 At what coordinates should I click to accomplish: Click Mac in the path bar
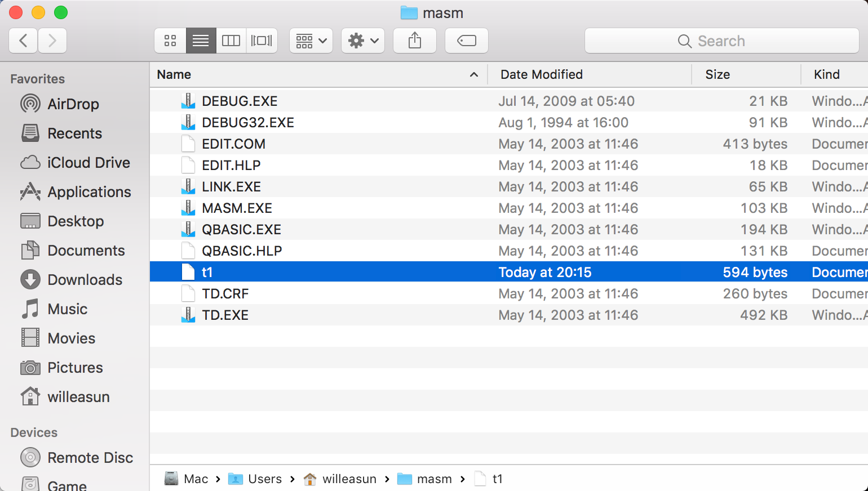pos(187,479)
